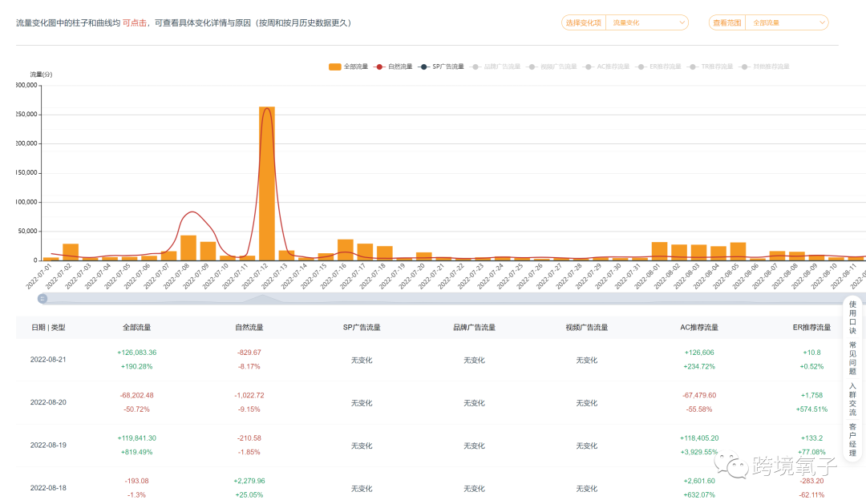The image size is (866, 504).
Task: Click the +118,405.20 AC推荐流量 value
Action: coord(699,437)
